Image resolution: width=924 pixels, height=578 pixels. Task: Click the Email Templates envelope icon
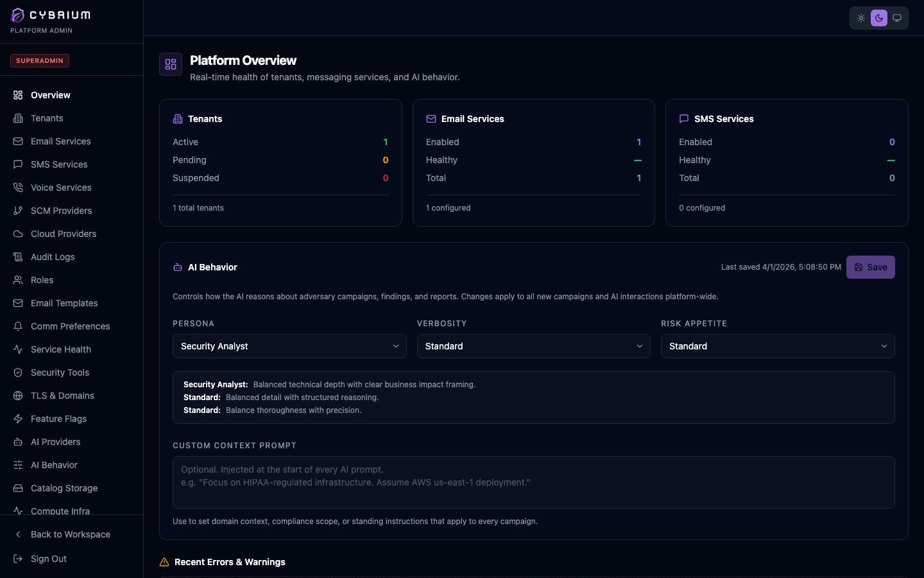pyautogui.click(x=18, y=303)
